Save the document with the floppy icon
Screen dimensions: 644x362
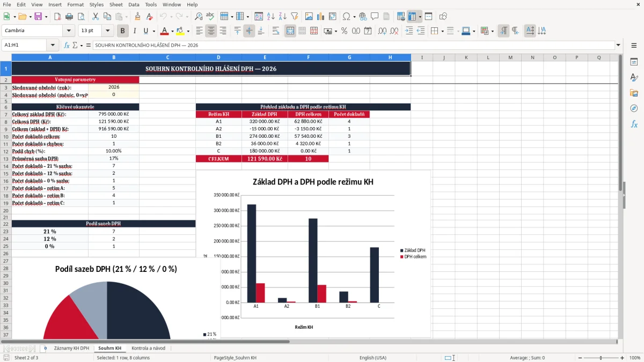click(38, 17)
